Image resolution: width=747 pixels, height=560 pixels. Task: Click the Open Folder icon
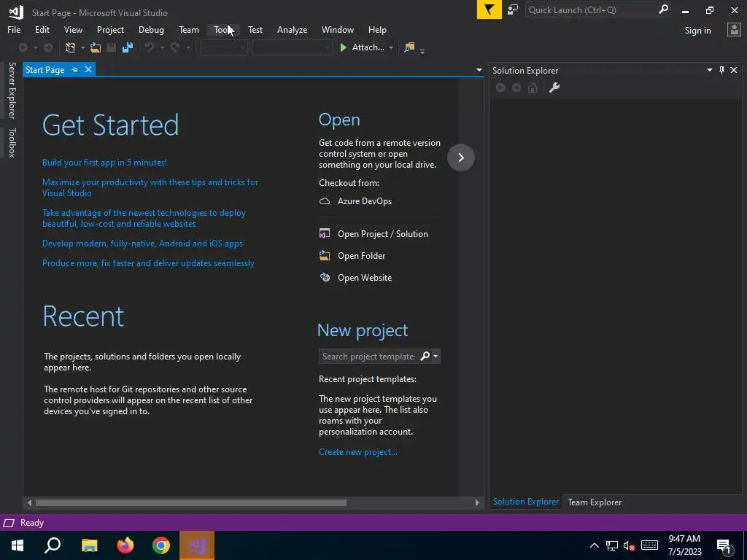tap(325, 255)
